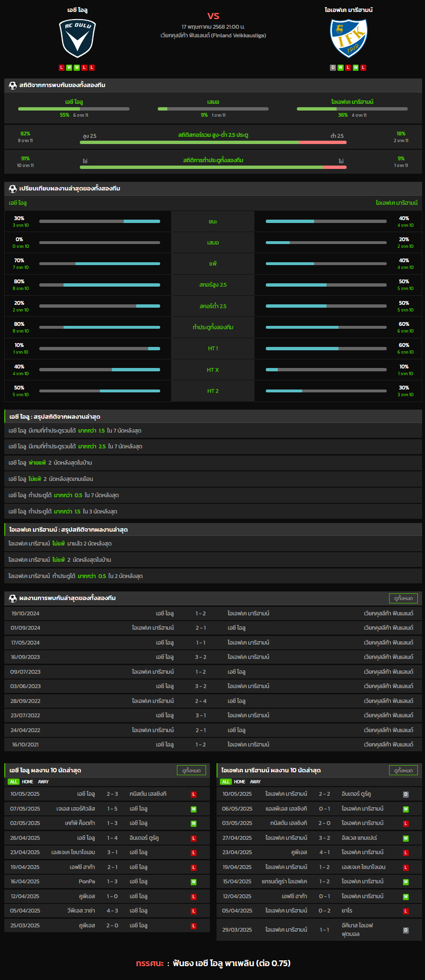The height and width of the screenshot is (980, 425).
Task: Click the W badge in the อิลเวส แทมเปเร่ 3-2 row
Action: tap(406, 838)
